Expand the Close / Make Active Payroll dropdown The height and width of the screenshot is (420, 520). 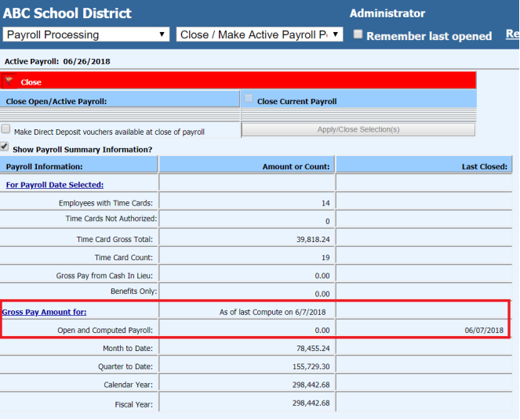pos(260,34)
